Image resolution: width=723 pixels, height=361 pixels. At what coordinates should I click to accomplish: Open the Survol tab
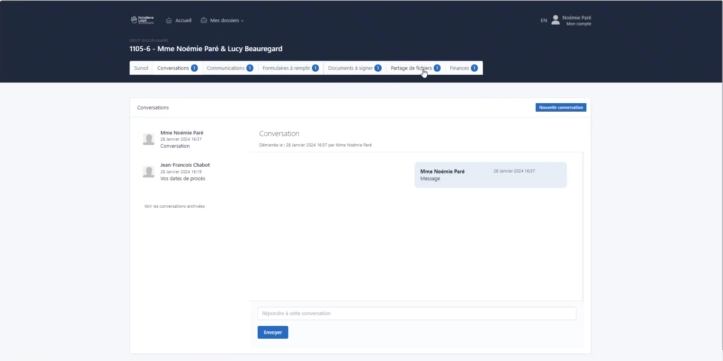(141, 68)
